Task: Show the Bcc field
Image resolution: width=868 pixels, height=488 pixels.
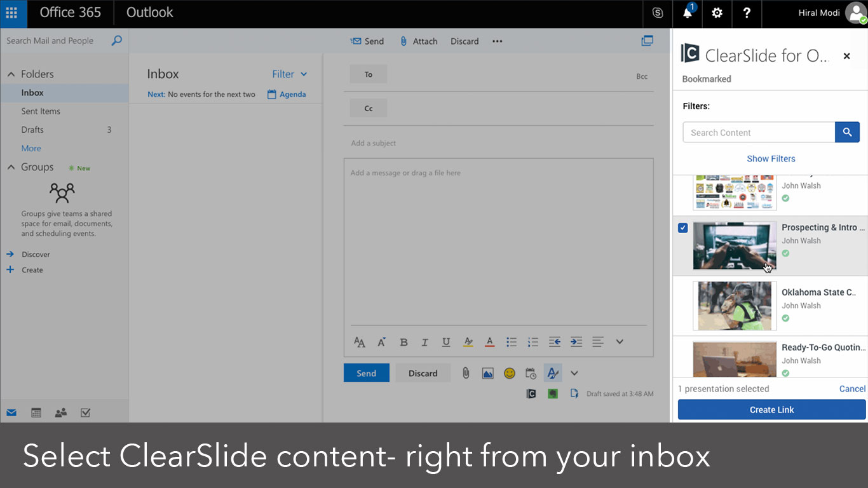Action: click(642, 76)
